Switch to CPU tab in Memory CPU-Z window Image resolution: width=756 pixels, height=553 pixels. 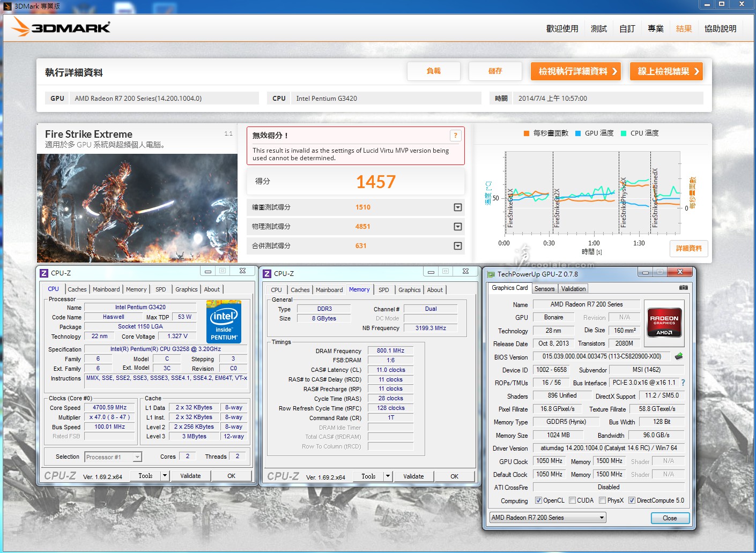pyautogui.click(x=276, y=290)
